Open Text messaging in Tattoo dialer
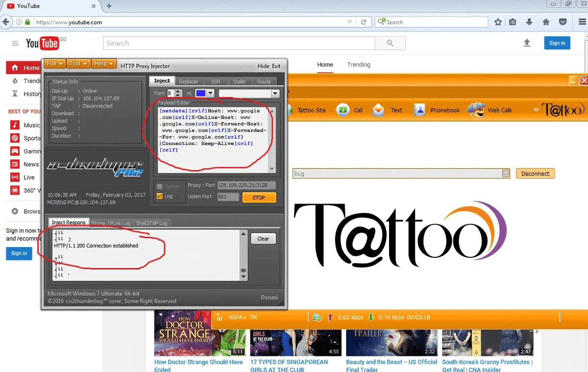 point(387,110)
